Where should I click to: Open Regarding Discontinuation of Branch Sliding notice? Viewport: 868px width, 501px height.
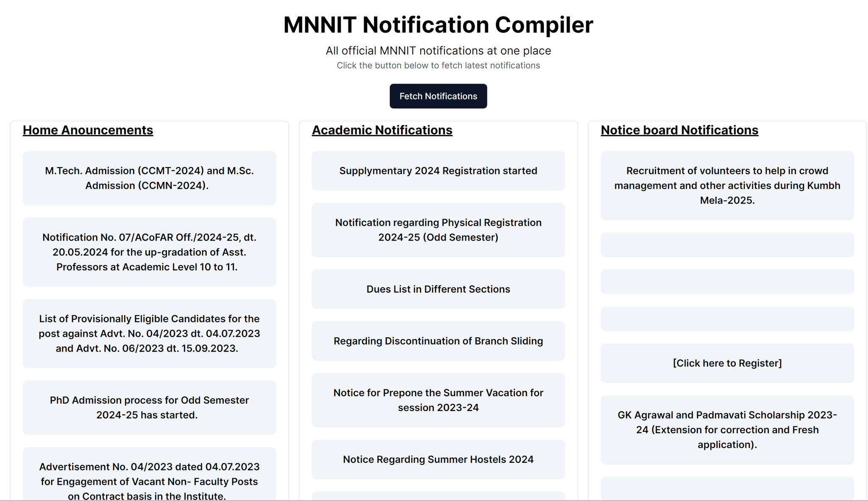click(438, 341)
